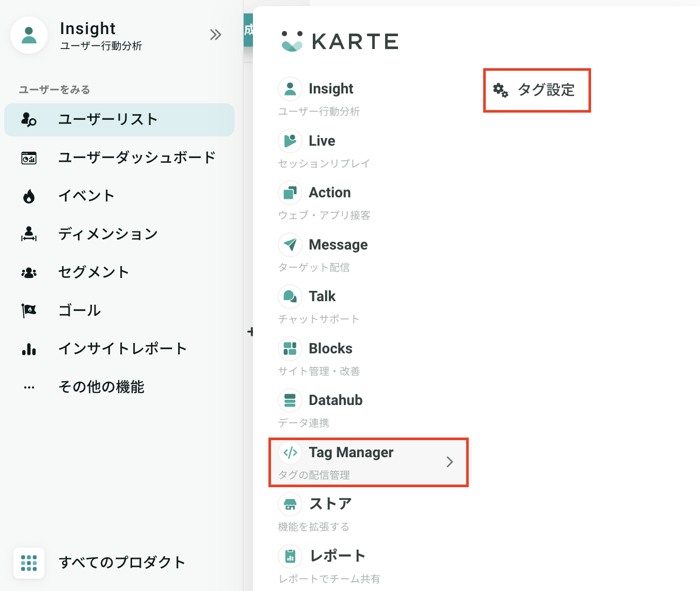
Task: Open レポート label
Action: (x=338, y=556)
